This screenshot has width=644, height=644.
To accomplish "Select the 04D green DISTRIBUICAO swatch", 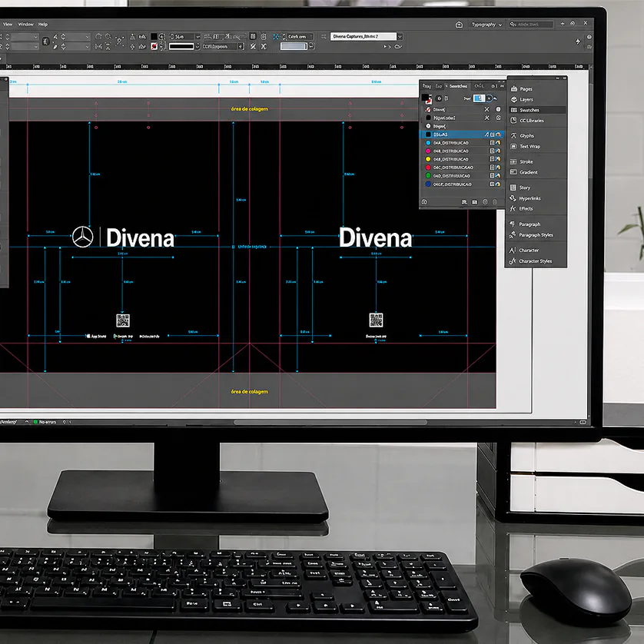I will (x=462, y=176).
